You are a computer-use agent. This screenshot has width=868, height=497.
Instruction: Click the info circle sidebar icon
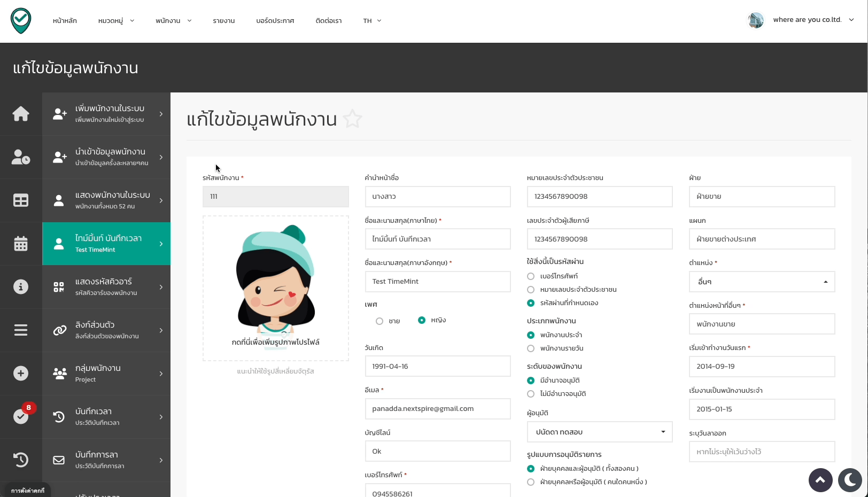21,287
